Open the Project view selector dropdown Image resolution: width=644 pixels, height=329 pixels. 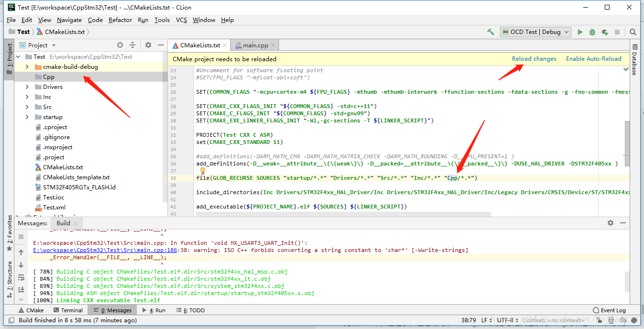(38, 45)
